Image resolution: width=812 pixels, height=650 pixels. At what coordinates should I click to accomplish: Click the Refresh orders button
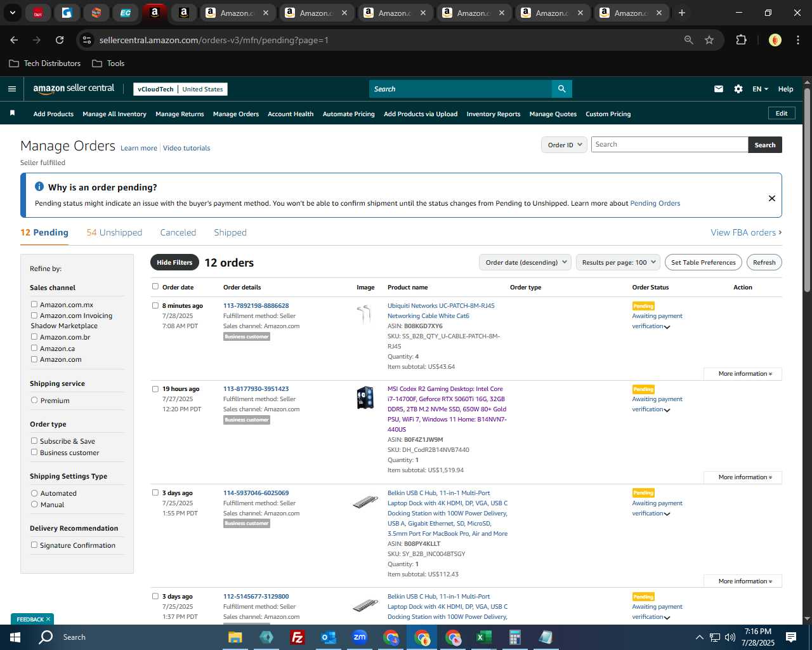[x=764, y=262]
